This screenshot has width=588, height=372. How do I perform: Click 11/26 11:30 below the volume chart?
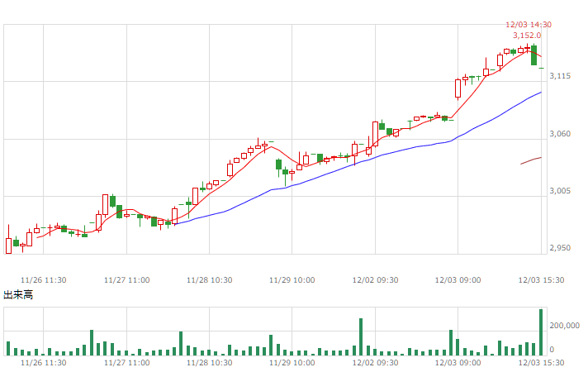[44, 363]
